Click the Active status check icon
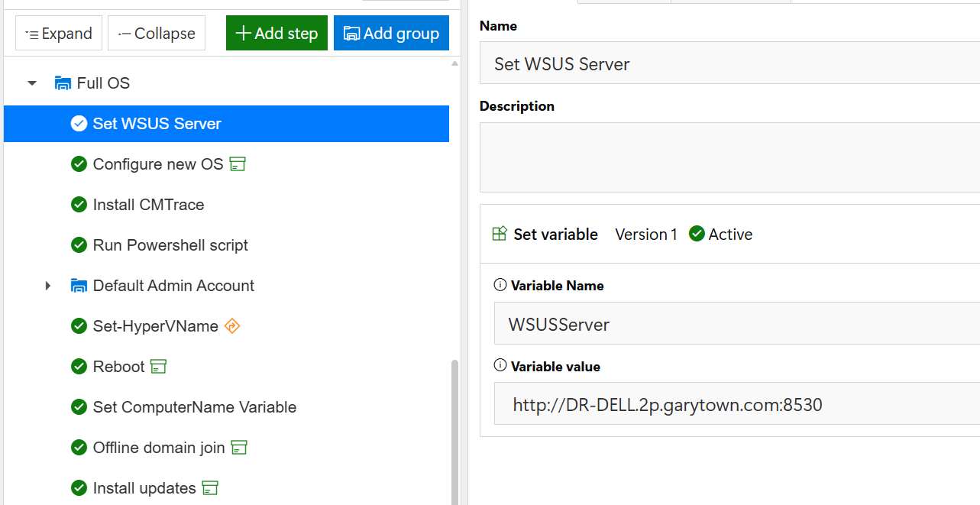The height and width of the screenshot is (505, 980). (697, 234)
